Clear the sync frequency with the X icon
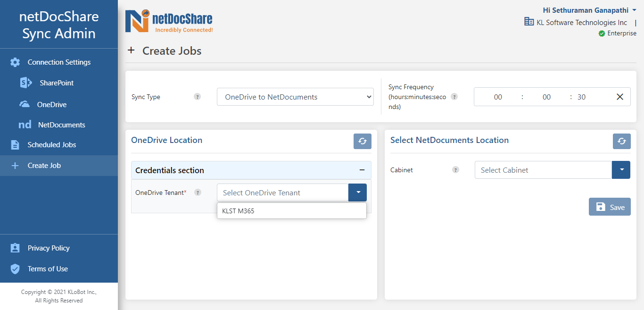The height and width of the screenshot is (310, 644). pyautogui.click(x=620, y=97)
